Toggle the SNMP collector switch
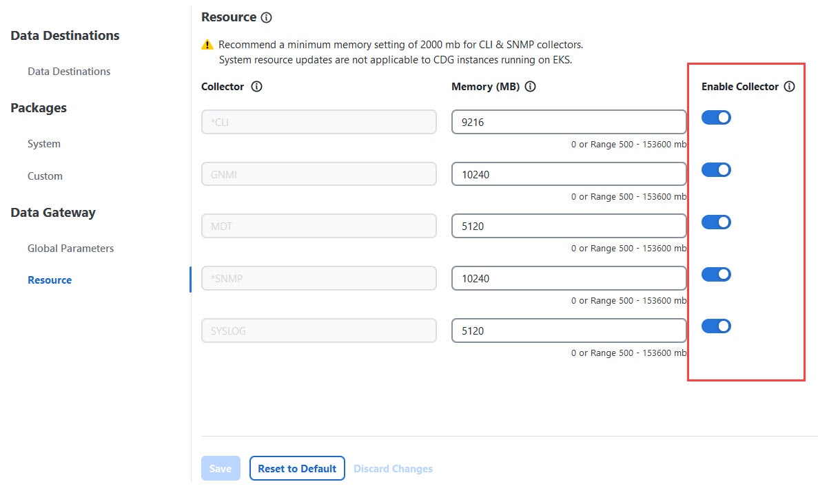The height and width of the screenshot is (504, 818). [716, 275]
